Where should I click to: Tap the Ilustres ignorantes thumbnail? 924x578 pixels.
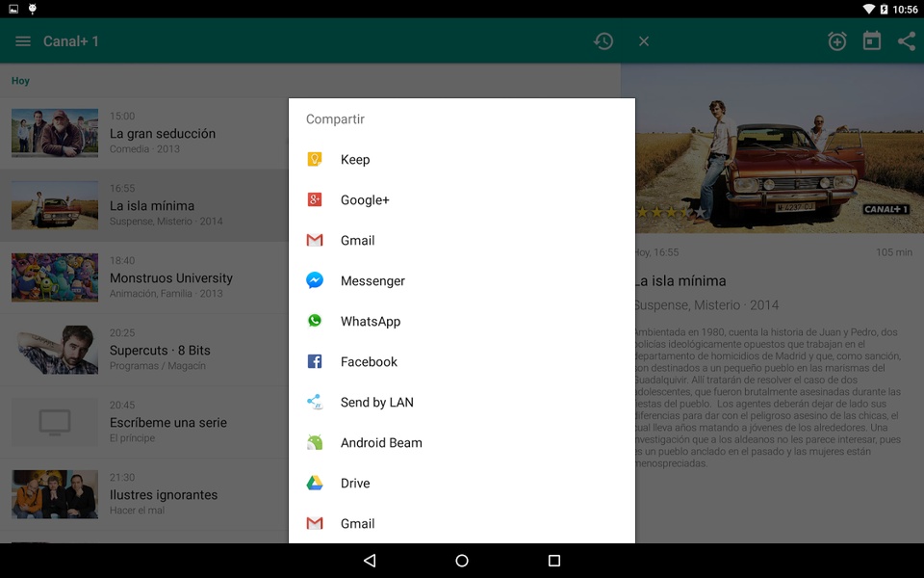55,494
